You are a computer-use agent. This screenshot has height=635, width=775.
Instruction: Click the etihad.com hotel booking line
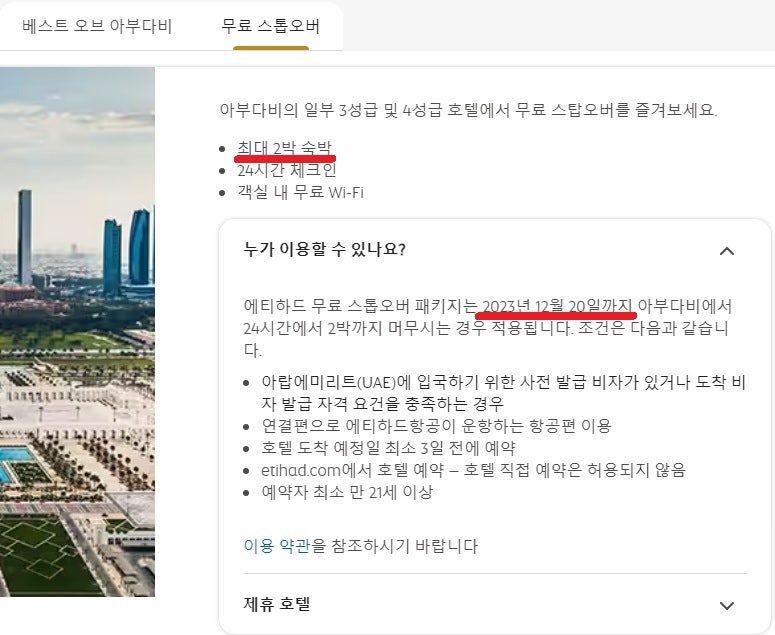[474, 470]
